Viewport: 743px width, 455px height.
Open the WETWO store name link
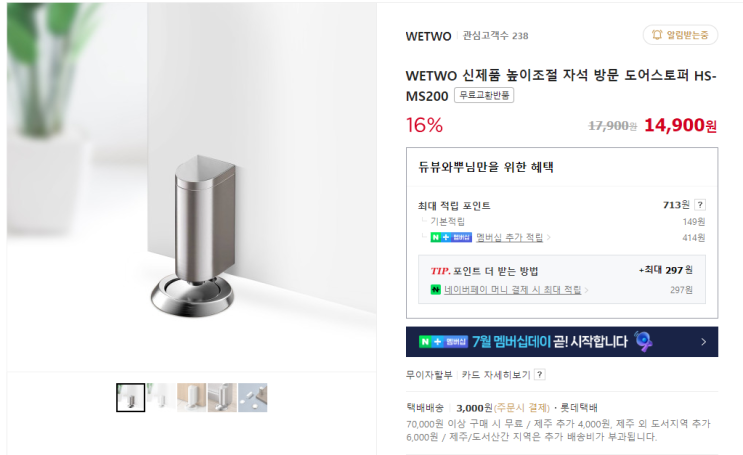428,36
